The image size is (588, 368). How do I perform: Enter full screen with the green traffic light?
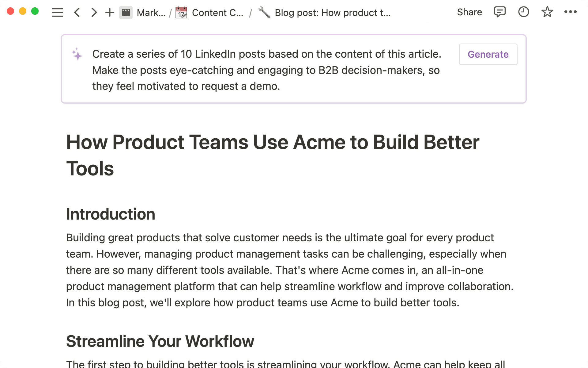click(35, 11)
